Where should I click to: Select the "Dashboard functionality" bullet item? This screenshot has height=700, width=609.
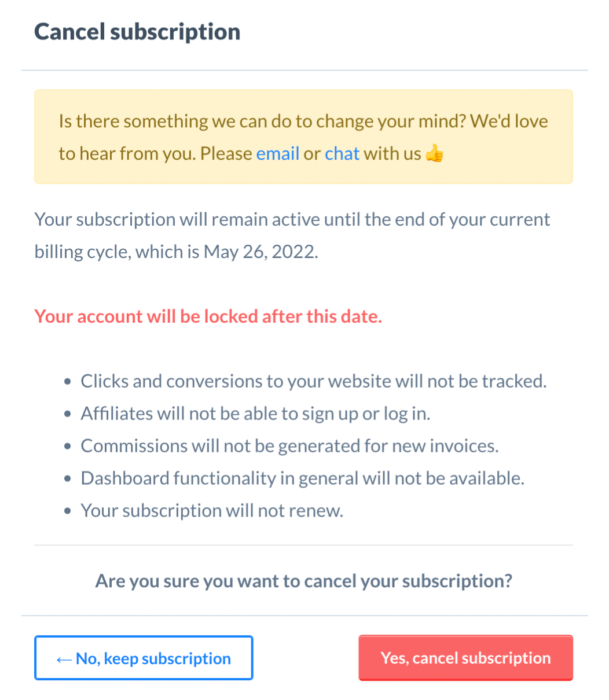[x=302, y=478]
